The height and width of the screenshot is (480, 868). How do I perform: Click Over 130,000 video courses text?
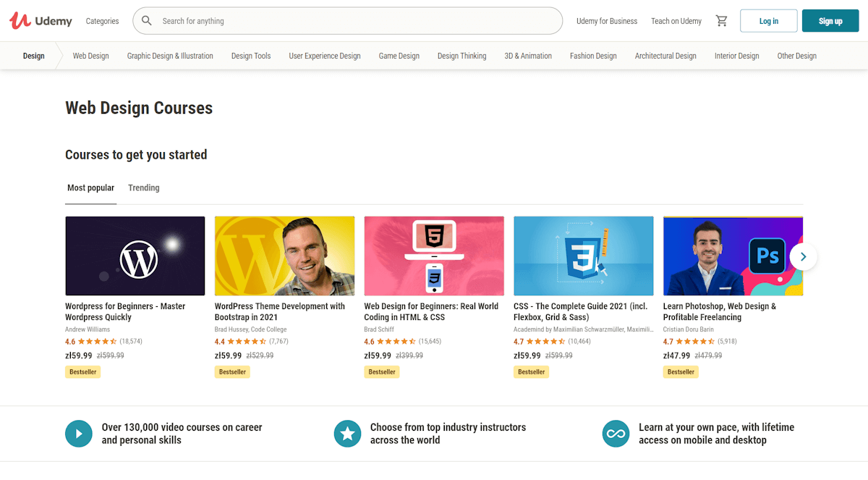182,434
